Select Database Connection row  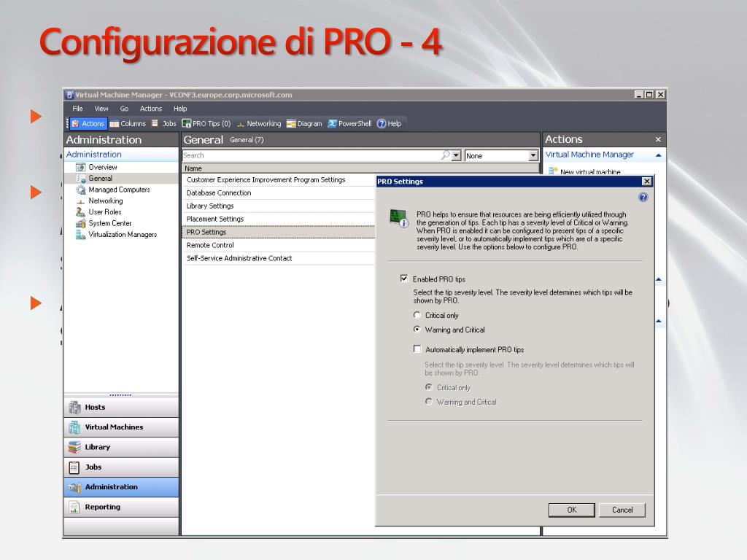tap(279, 192)
